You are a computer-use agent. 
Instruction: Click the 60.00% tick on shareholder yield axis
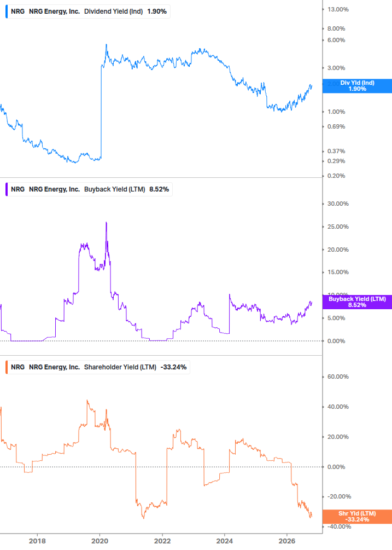pyautogui.click(x=338, y=377)
